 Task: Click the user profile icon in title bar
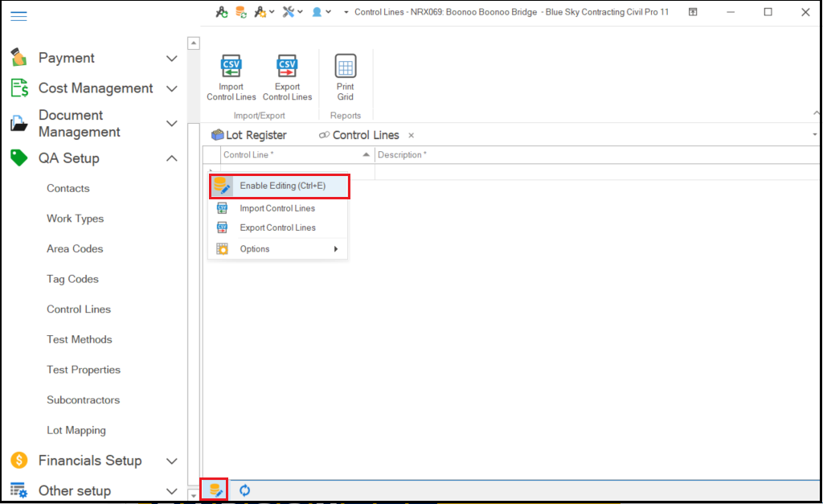coord(317,12)
